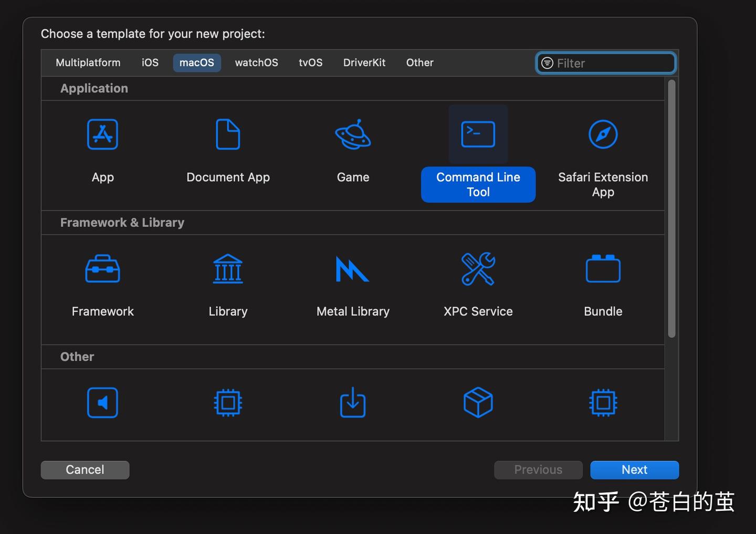
Task: Switch to the Other platform tab
Action: point(420,62)
